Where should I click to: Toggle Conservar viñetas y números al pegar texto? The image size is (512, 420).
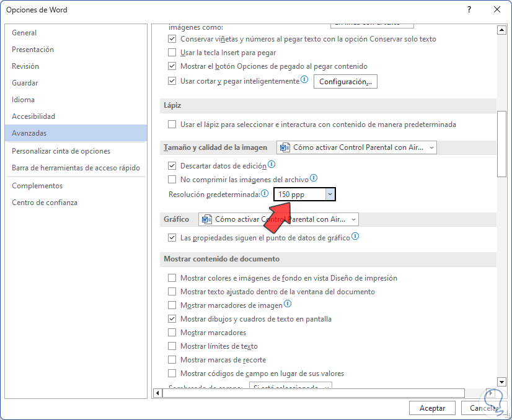172,39
